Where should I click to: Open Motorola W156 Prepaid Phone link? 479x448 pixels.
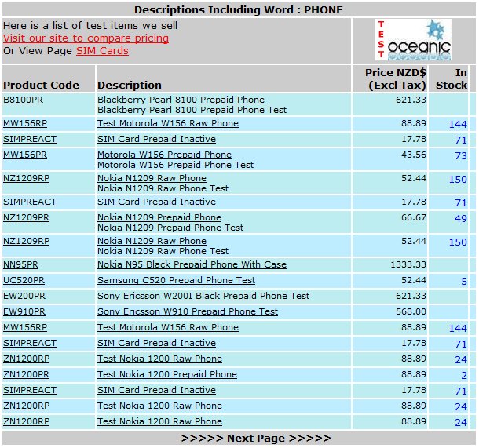coord(164,155)
